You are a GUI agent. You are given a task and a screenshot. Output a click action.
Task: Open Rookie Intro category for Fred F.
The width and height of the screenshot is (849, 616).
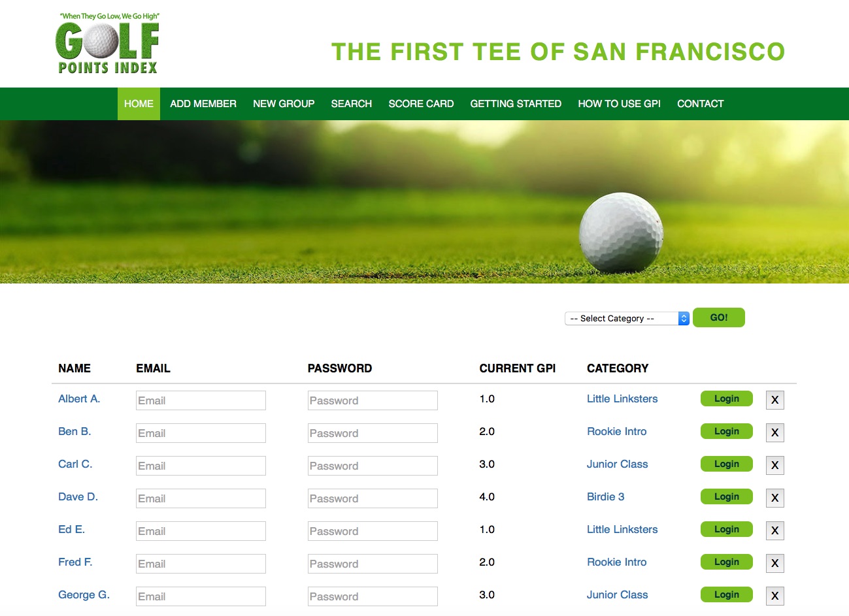616,562
